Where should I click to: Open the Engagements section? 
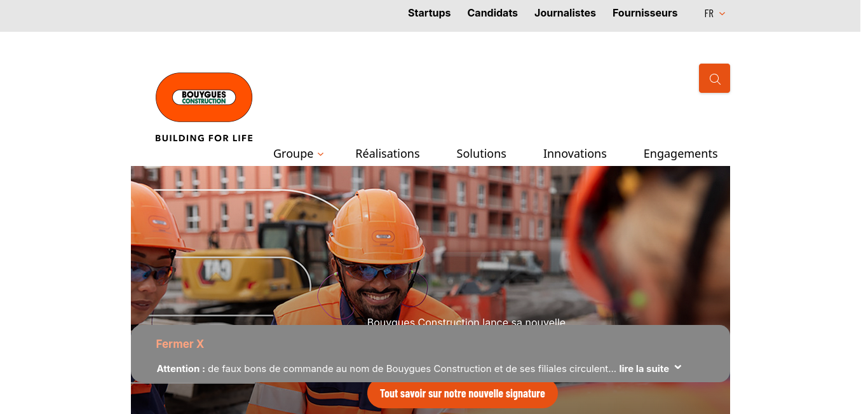point(681,153)
